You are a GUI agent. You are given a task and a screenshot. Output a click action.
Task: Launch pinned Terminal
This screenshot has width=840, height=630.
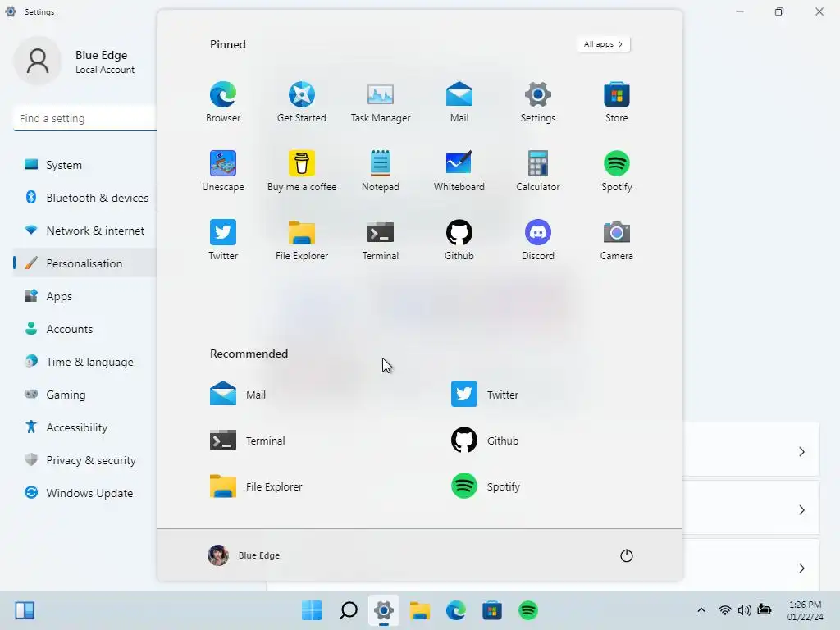point(381,240)
